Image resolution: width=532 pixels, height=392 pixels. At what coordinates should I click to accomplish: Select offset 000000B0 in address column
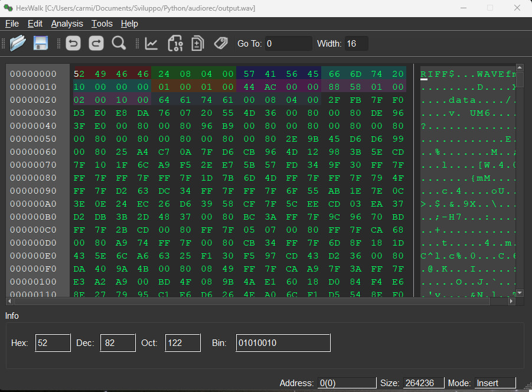pyautogui.click(x=33, y=217)
